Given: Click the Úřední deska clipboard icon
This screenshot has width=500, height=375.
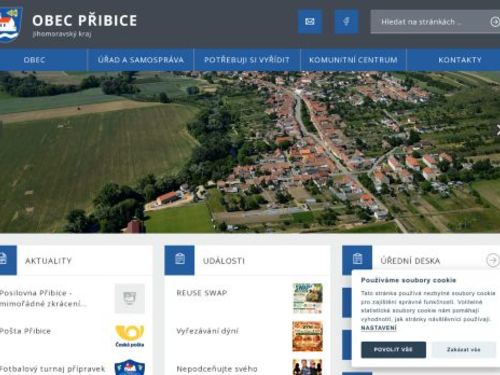Looking at the screenshot, I should click(357, 259).
